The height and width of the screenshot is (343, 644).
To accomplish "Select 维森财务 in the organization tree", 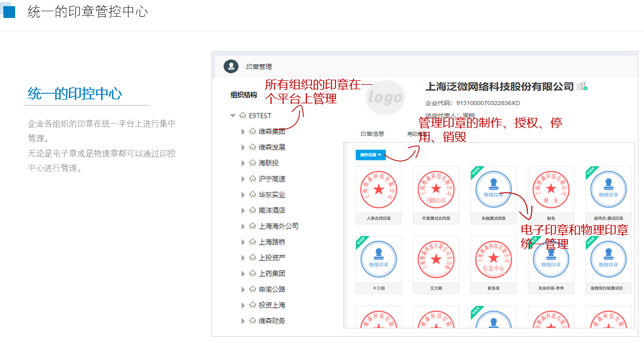I will pyautogui.click(x=272, y=321).
